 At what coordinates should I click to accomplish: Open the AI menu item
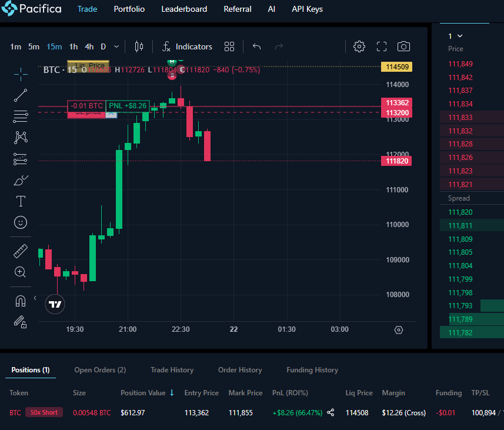click(x=271, y=9)
